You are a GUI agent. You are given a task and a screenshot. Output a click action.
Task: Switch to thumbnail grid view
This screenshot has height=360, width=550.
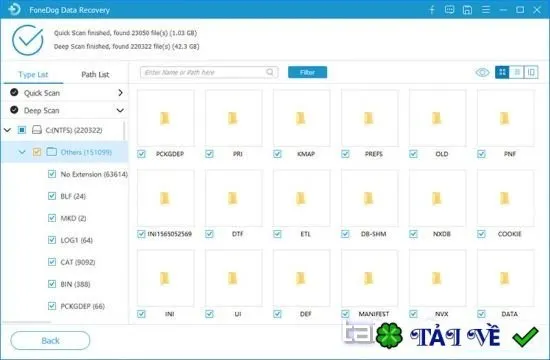coord(502,72)
